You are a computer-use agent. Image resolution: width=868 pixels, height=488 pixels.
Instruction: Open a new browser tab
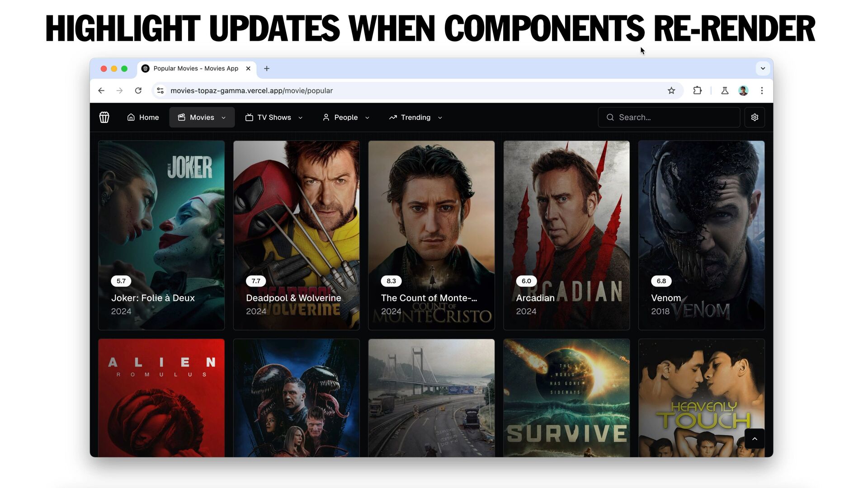[x=267, y=69]
